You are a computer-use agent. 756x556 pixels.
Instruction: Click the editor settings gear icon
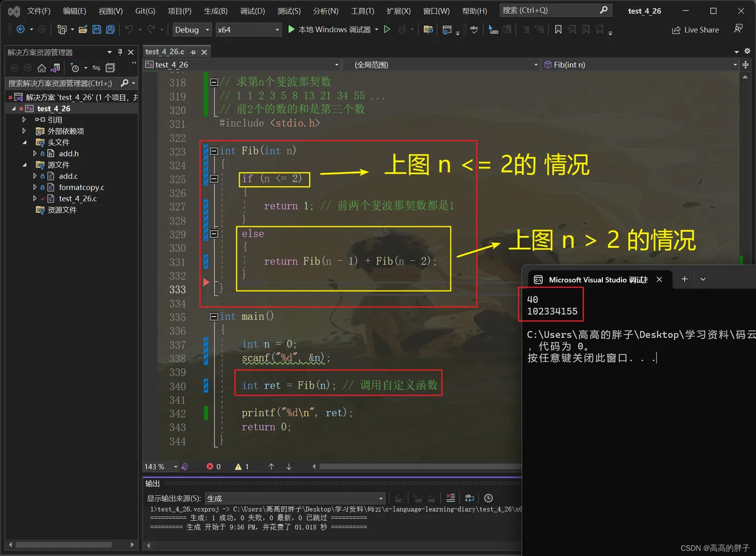747,51
